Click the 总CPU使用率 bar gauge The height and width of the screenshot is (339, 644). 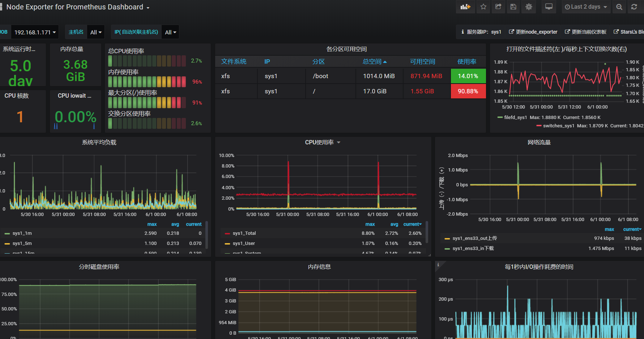click(x=147, y=61)
